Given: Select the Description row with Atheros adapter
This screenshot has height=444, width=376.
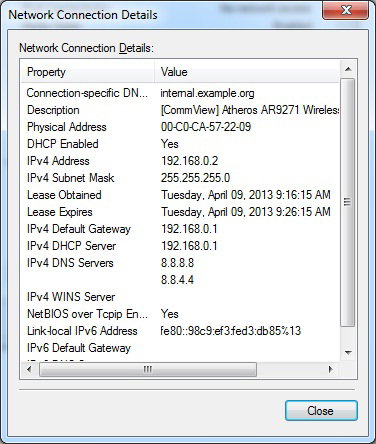Looking at the screenshot, I should [x=180, y=110].
